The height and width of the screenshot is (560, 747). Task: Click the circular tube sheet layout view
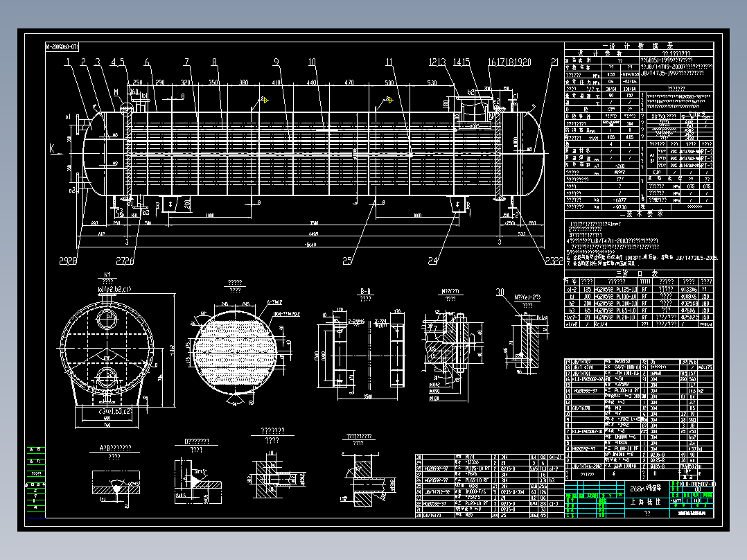click(x=234, y=351)
